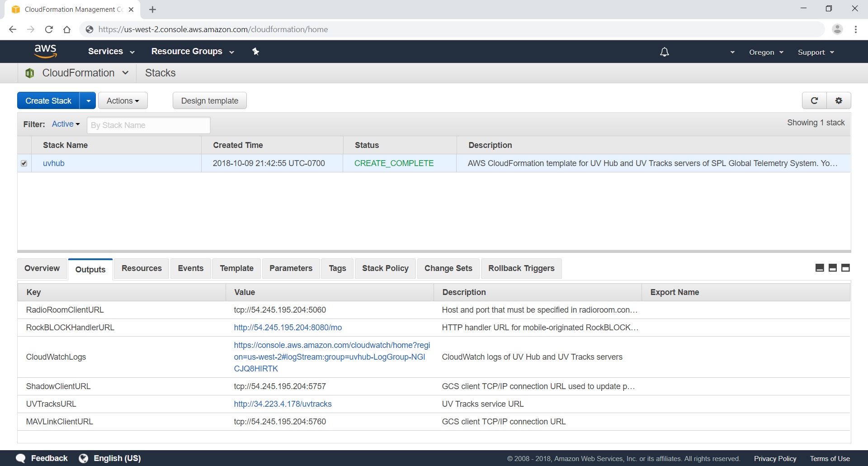
Task: Open the RockBLOCK handler URL link
Action: tap(288, 328)
